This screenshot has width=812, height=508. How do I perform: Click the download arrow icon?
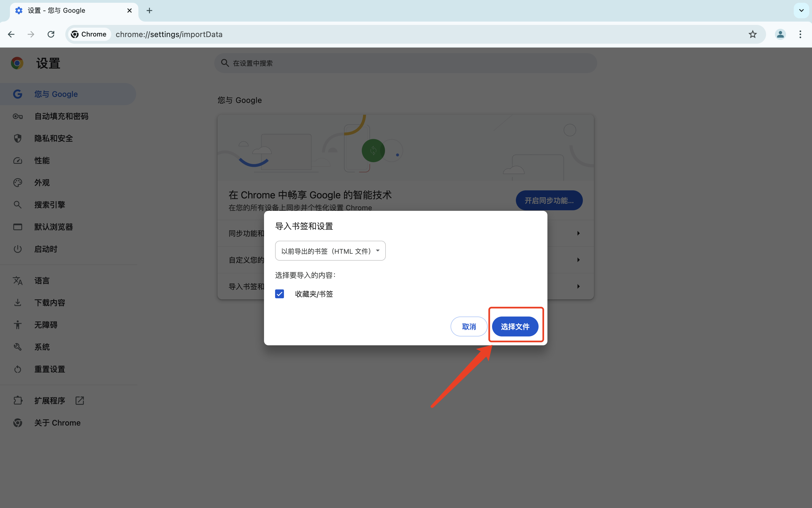(17, 303)
